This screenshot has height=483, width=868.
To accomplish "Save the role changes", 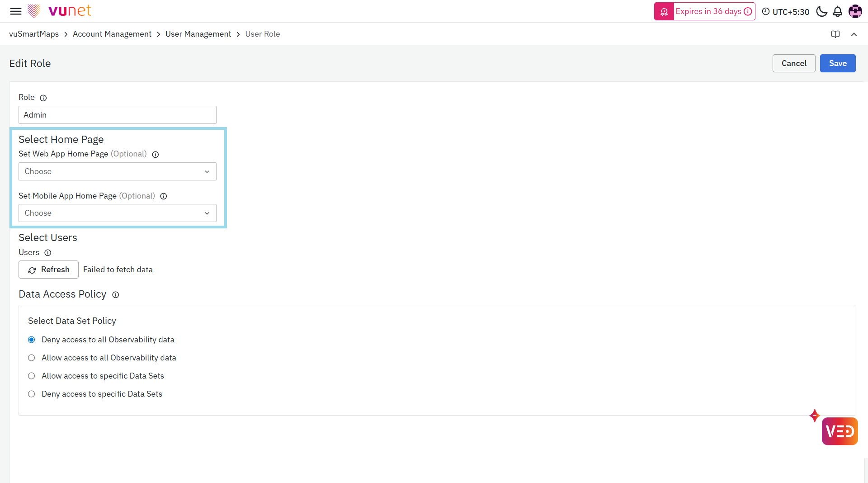I will [x=837, y=63].
